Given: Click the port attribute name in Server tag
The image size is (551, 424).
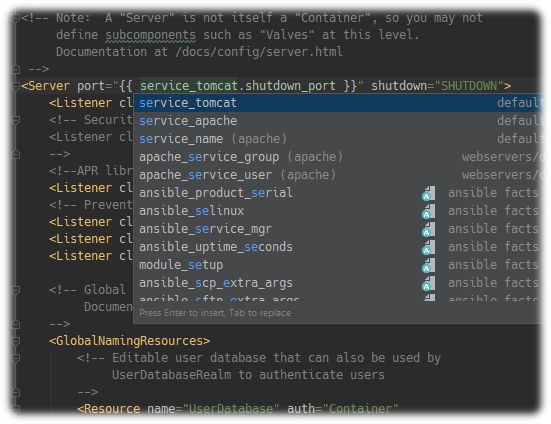Looking at the screenshot, I should [91, 86].
